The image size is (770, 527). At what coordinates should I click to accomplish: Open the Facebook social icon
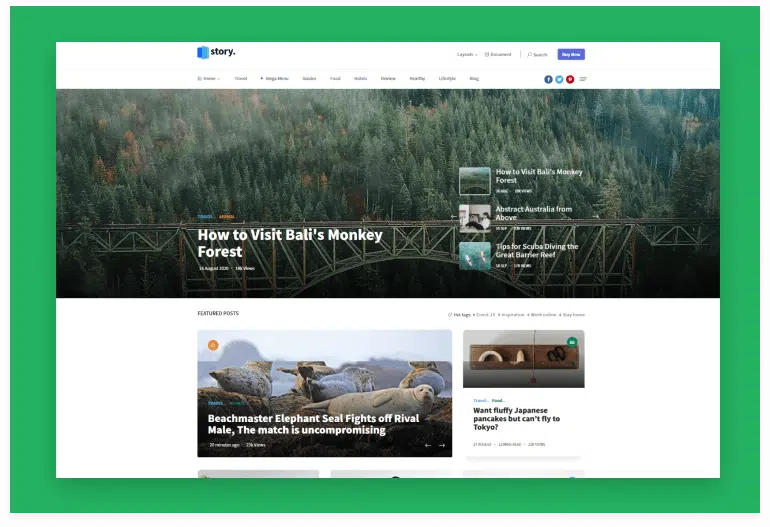point(549,79)
